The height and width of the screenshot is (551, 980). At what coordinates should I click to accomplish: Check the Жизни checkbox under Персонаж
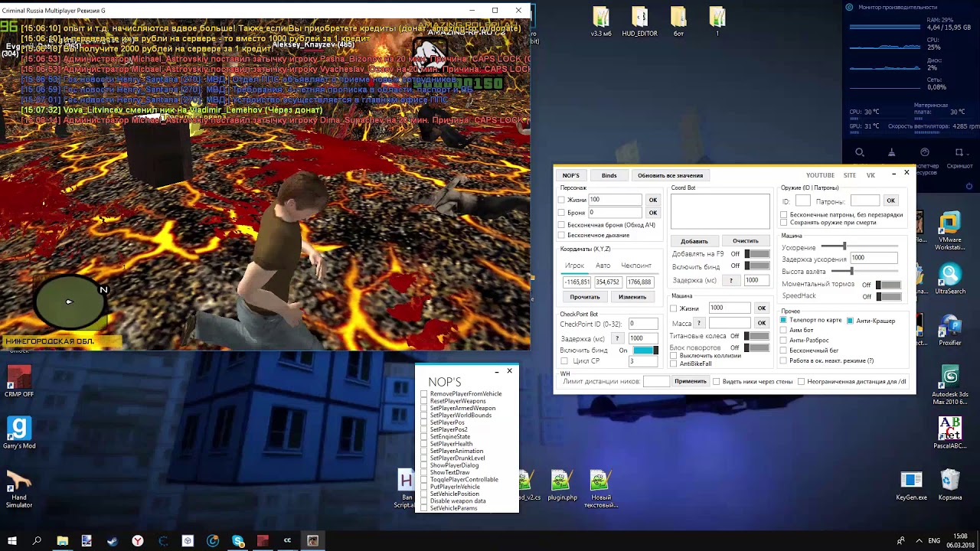[x=561, y=201]
